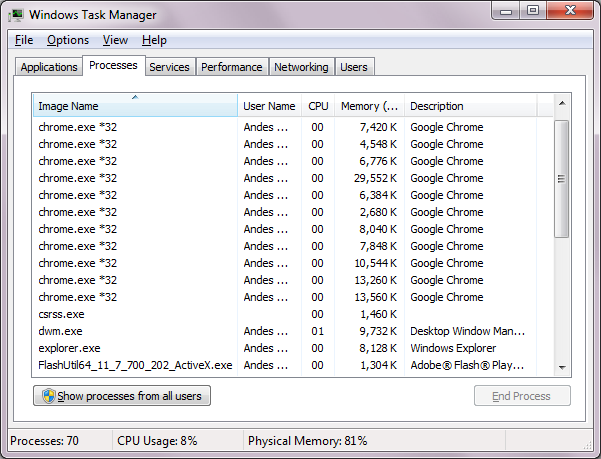Sort processes by the CPU column
The height and width of the screenshot is (459, 601).
tap(318, 106)
